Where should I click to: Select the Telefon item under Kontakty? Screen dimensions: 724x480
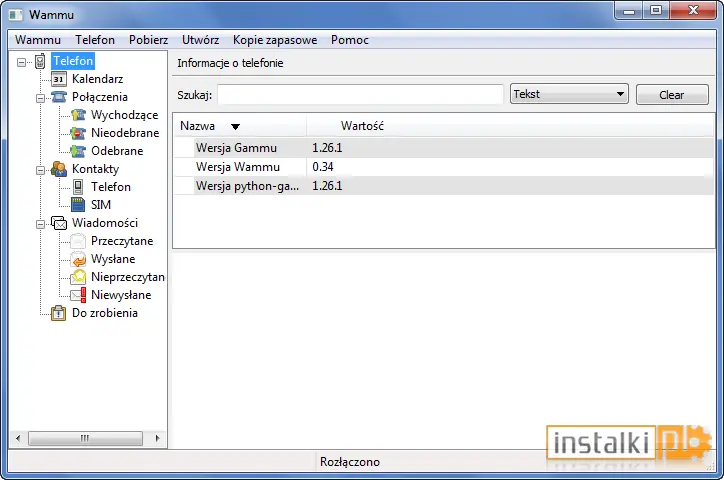[111, 187]
